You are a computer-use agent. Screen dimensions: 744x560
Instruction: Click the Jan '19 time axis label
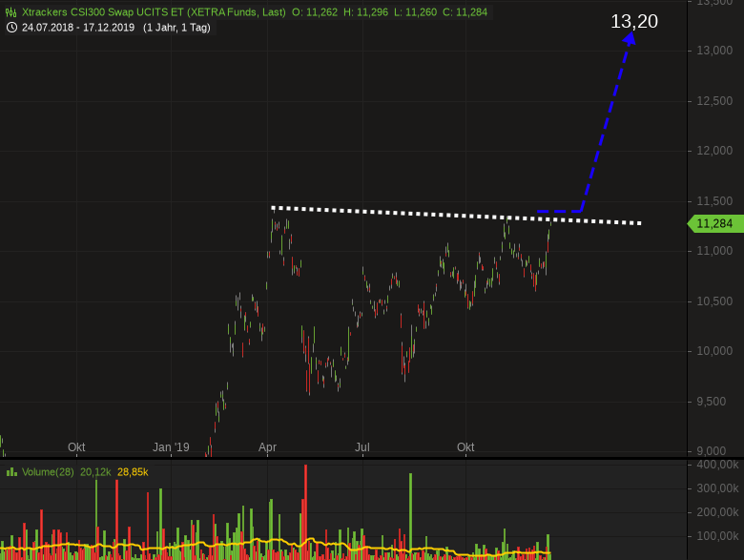[x=171, y=446]
